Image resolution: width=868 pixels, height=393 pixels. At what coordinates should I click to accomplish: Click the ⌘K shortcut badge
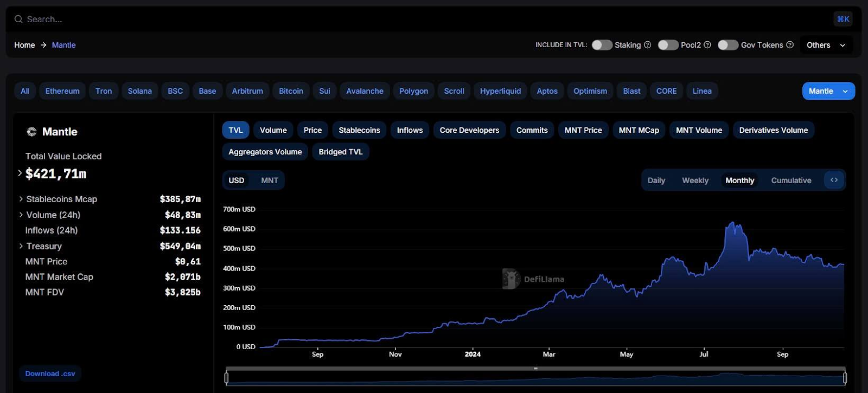[843, 19]
